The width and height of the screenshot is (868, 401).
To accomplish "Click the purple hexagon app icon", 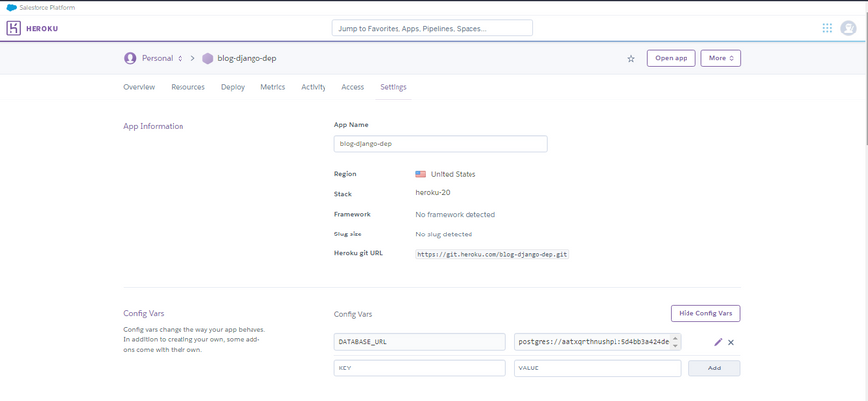I will coord(207,59).
